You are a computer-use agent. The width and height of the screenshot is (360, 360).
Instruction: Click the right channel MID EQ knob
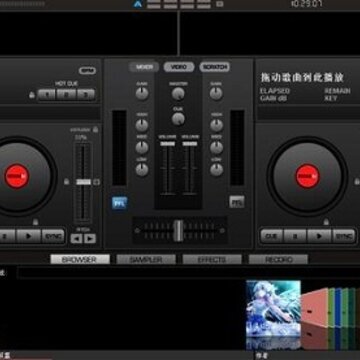point(216,147)
